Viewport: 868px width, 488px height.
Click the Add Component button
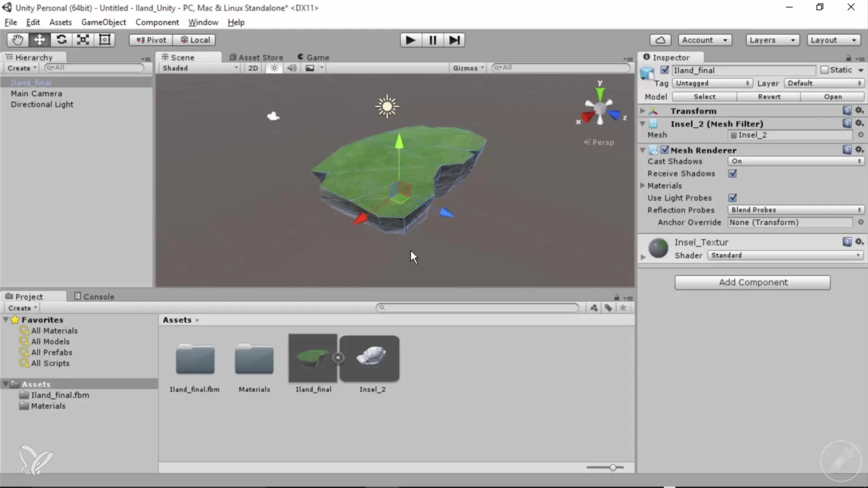(753, 282)
